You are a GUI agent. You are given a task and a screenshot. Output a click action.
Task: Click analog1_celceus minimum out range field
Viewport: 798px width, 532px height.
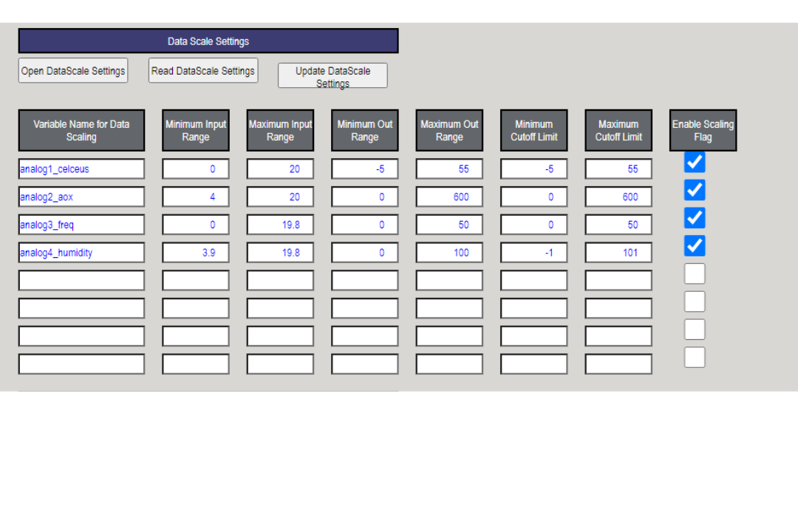(365, 169)
